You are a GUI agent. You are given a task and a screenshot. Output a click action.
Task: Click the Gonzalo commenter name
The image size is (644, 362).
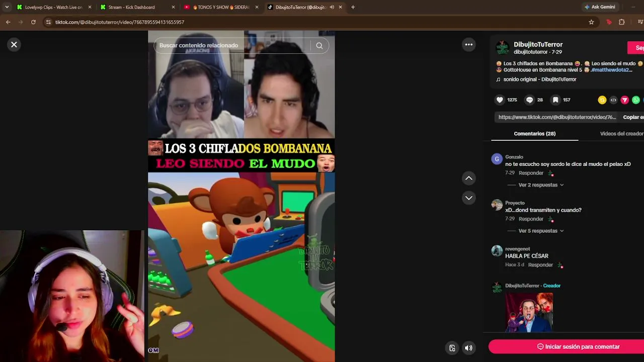[x=514, y=157]
